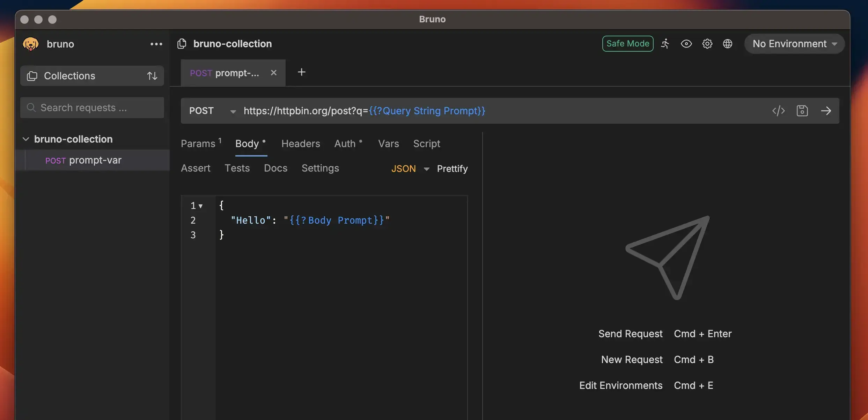Open the collection runner icon

pyautogui.click(x=665, y=44)
